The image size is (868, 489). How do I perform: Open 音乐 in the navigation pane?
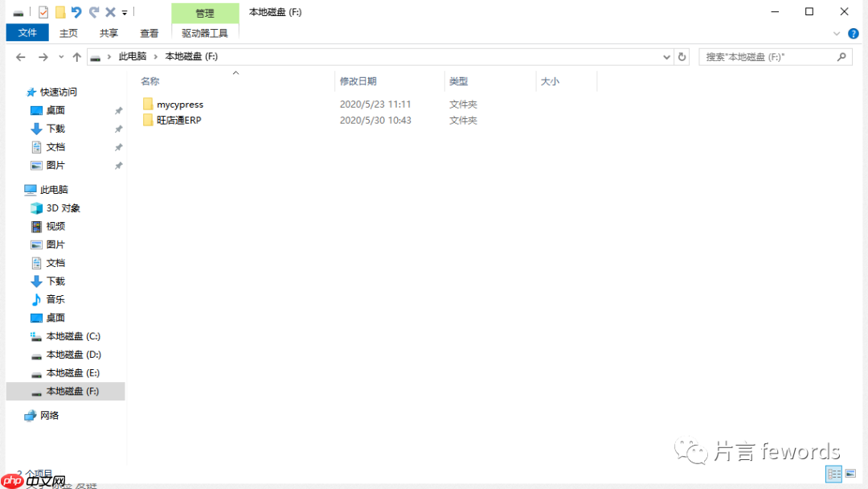coord(55,299)
